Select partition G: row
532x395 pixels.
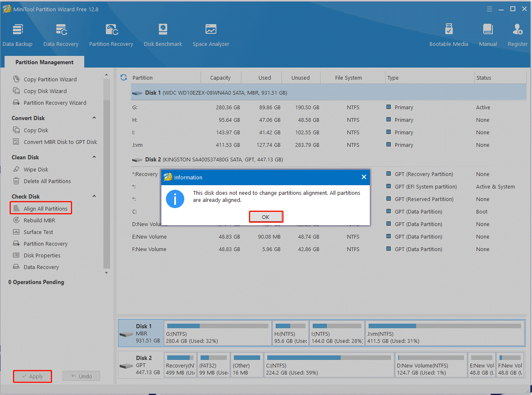pos(329,107)
